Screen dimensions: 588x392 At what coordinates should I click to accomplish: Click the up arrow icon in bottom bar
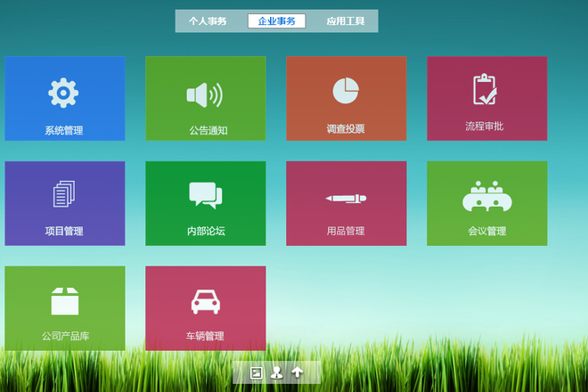tap(298, 372)
